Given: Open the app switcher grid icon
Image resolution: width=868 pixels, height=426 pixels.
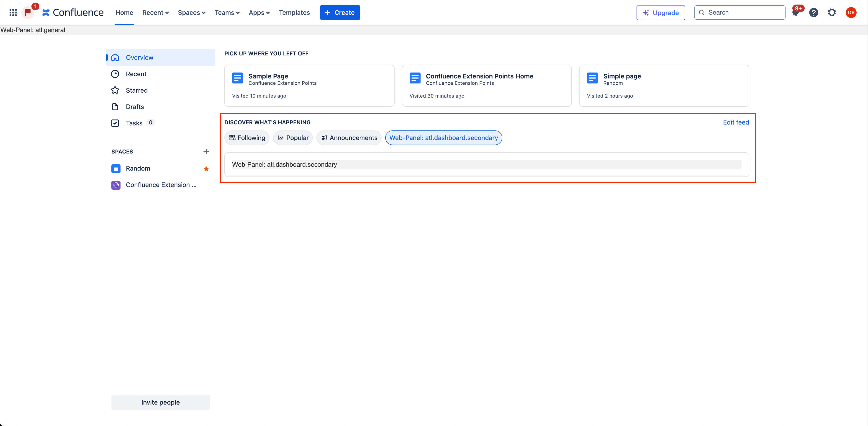Looking at the screenshot, I should point(13,13).
